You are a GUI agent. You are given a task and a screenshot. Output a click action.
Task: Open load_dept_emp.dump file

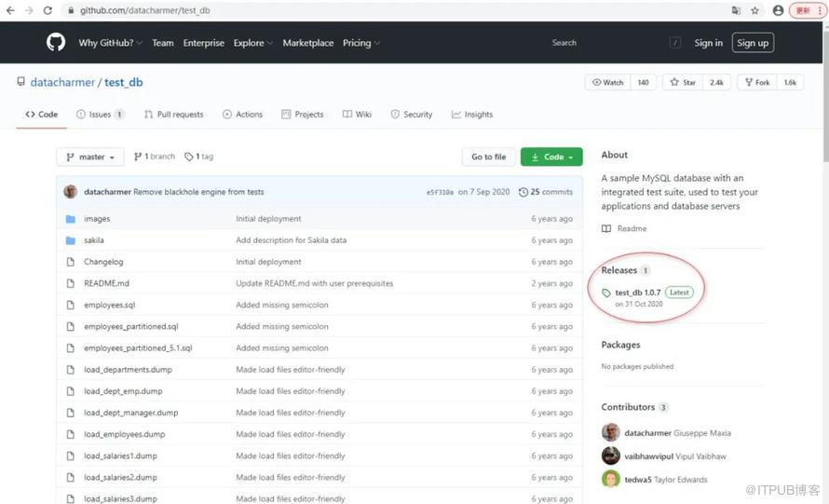[123, 391]
